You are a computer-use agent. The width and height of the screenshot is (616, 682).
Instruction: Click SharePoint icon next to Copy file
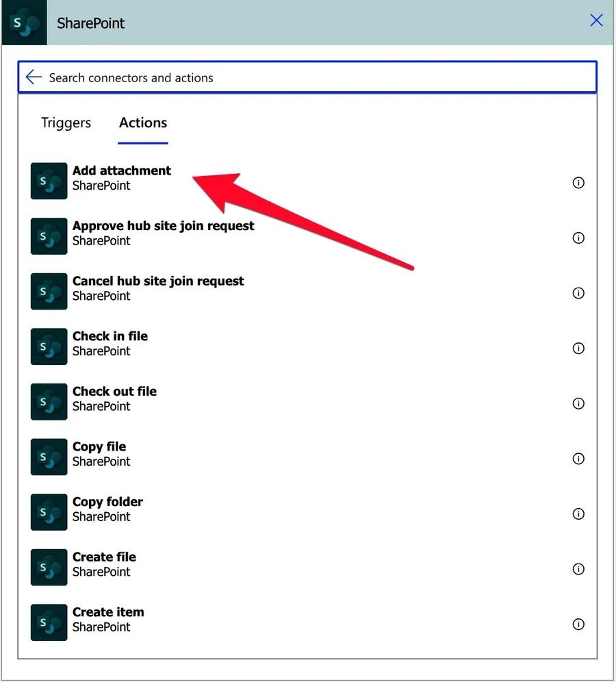pos(49,457)
